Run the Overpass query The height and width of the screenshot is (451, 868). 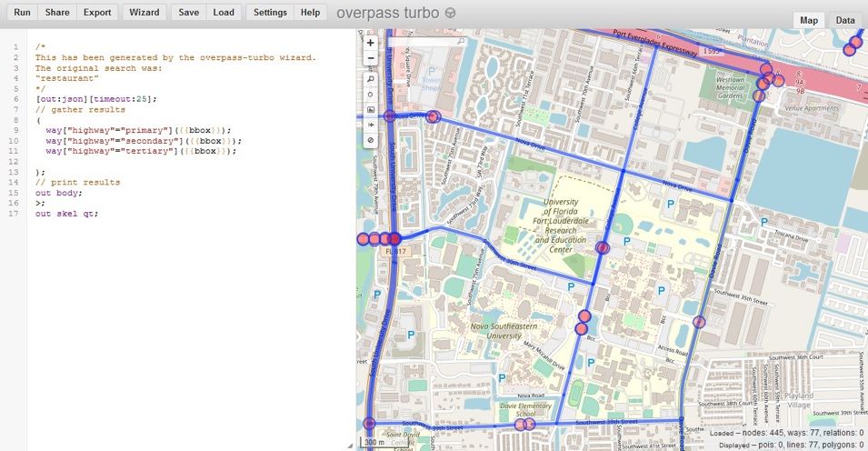coord(22,13)
